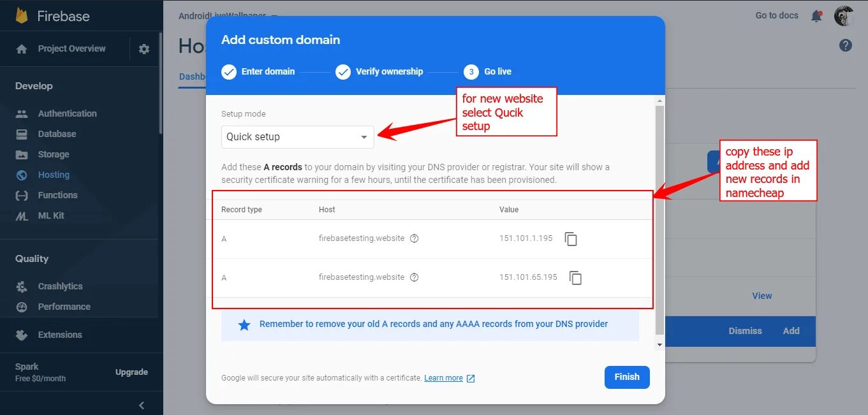
Task: Open Crashlytics in the sidebar
Action: click(60, 287)
